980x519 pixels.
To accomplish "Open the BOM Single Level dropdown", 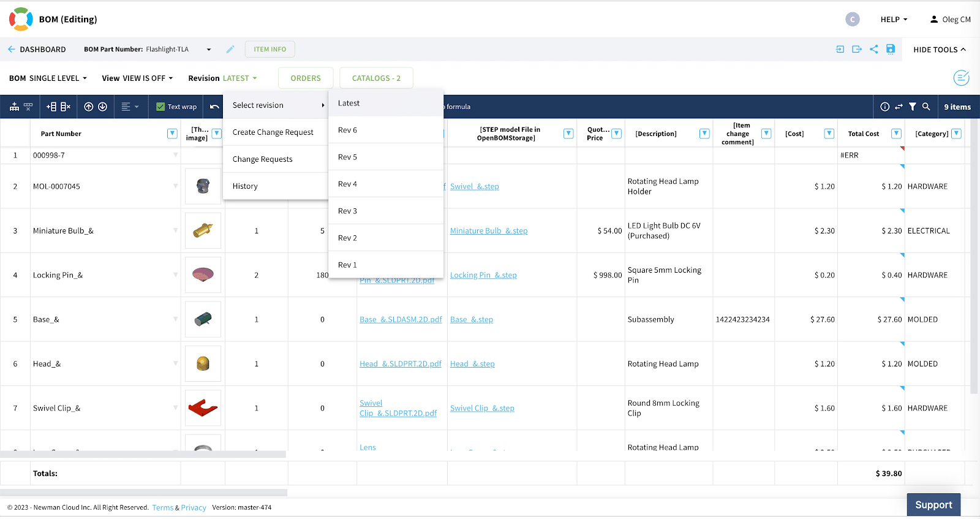I will pyautogui.click(x=48, y=78).
